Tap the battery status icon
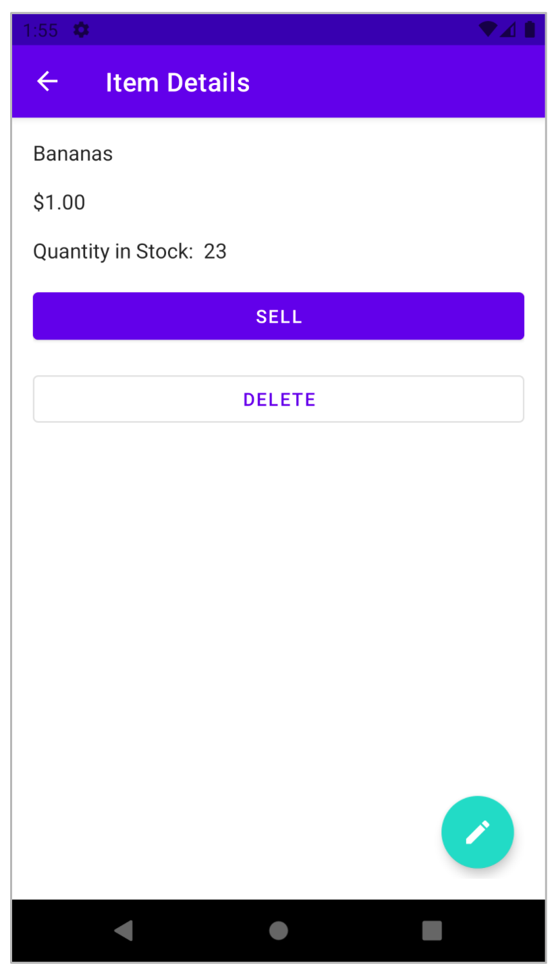The width and height of the screenshot is (556, 980). (x=530, y=30)
